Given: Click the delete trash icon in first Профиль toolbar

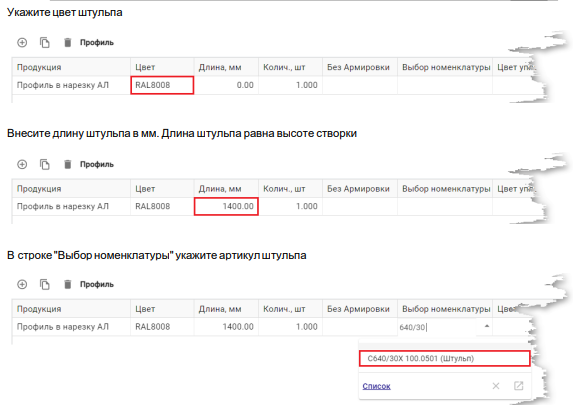Looking at the screenshot, I should click(67, 42).
